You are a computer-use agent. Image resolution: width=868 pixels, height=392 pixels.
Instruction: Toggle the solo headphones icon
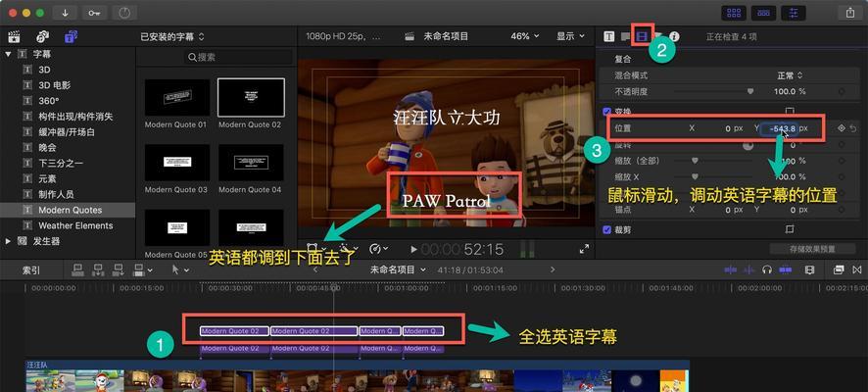[767, 269]
